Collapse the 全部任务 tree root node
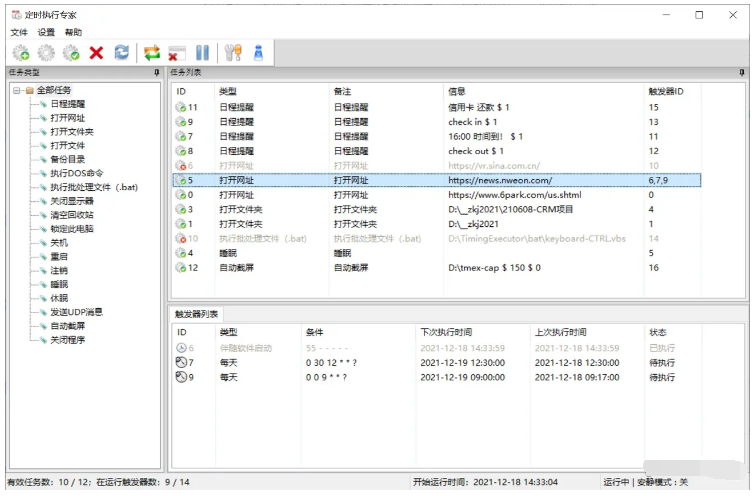Screen dimensions: 754x496 click(x=17, y=90)
